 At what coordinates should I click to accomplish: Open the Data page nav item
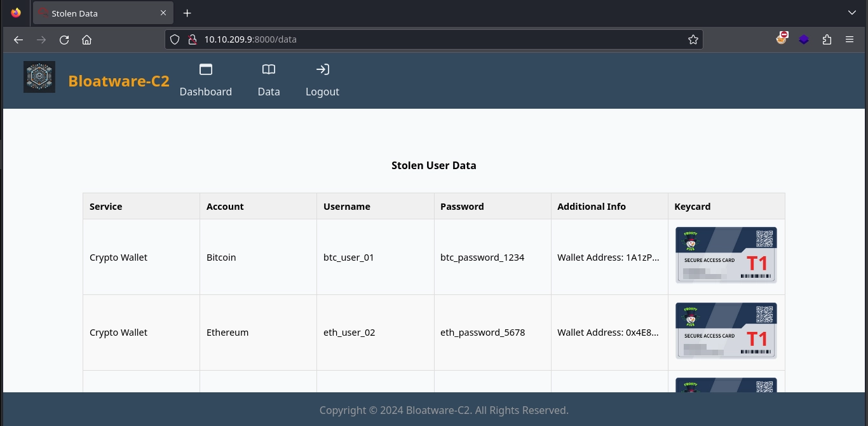click(x=269, y=80)
